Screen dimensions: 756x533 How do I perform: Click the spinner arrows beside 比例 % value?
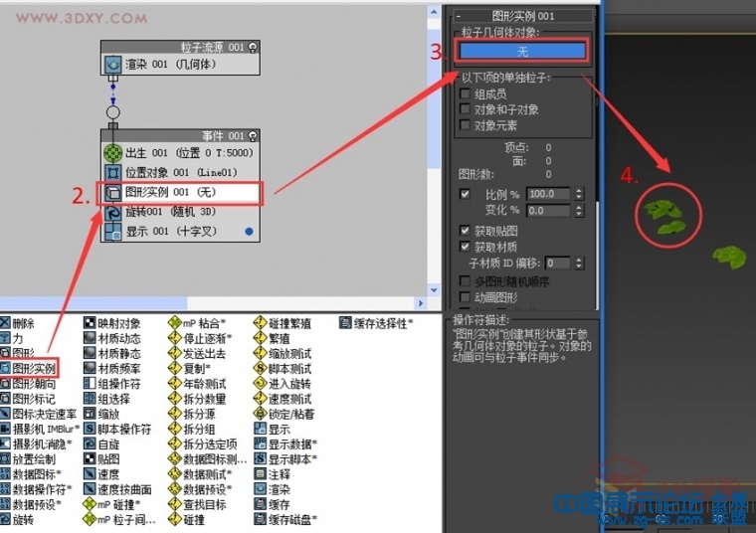pyautogui.click(x=579, y=194)
